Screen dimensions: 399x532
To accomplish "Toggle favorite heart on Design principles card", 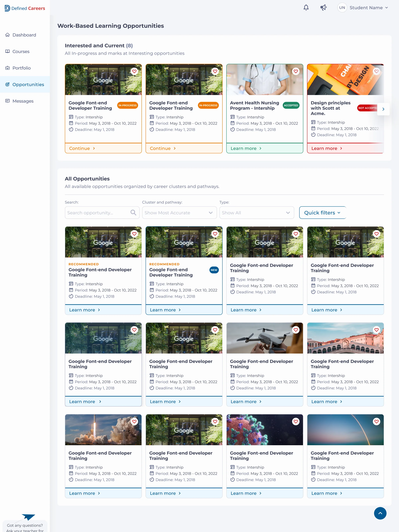I will tap(376, 71).
